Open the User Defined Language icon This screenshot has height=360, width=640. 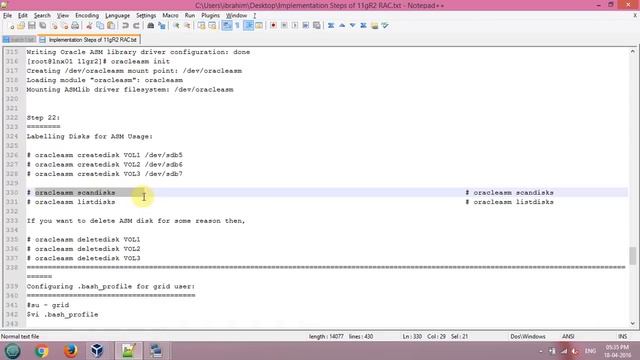[x=259, y=26]
